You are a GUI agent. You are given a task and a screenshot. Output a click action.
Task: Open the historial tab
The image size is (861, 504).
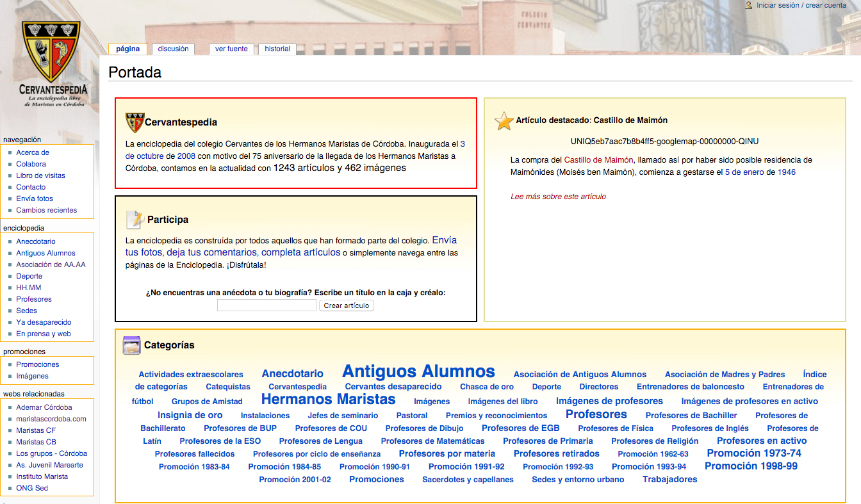[x=277, y=49]
